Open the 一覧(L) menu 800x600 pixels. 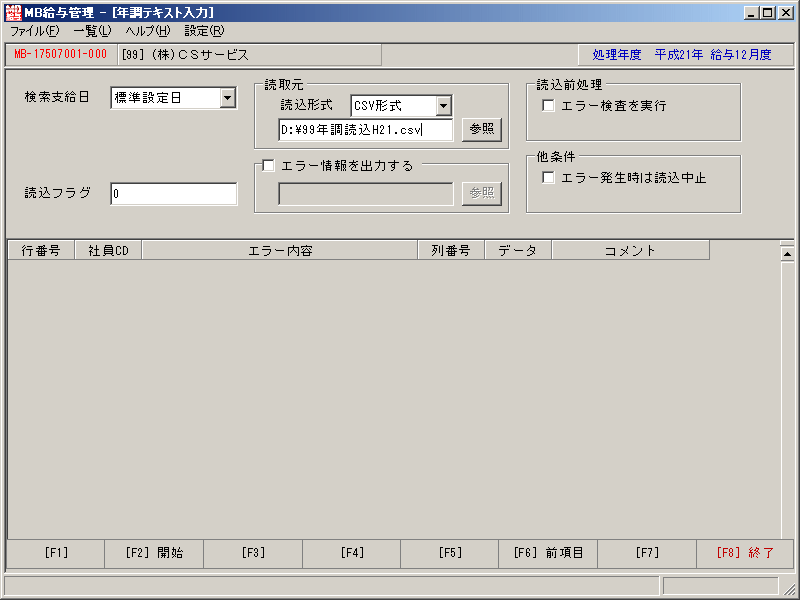coord(92,31)
